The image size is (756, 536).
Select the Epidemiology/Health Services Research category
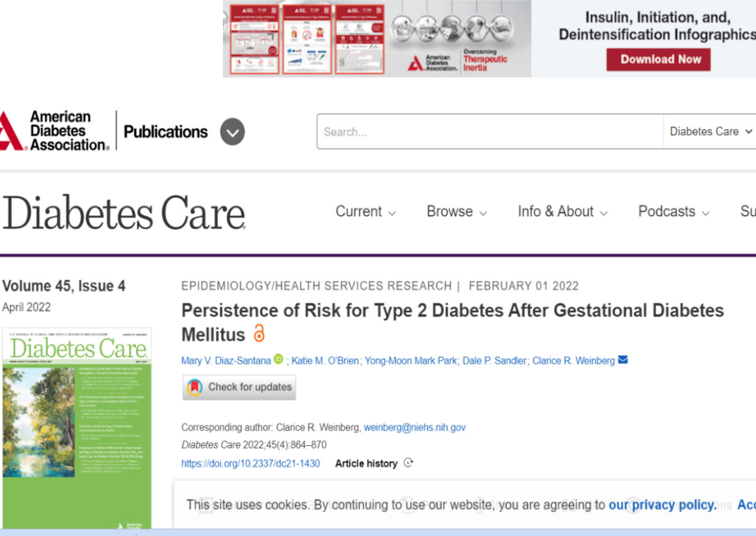316,286
